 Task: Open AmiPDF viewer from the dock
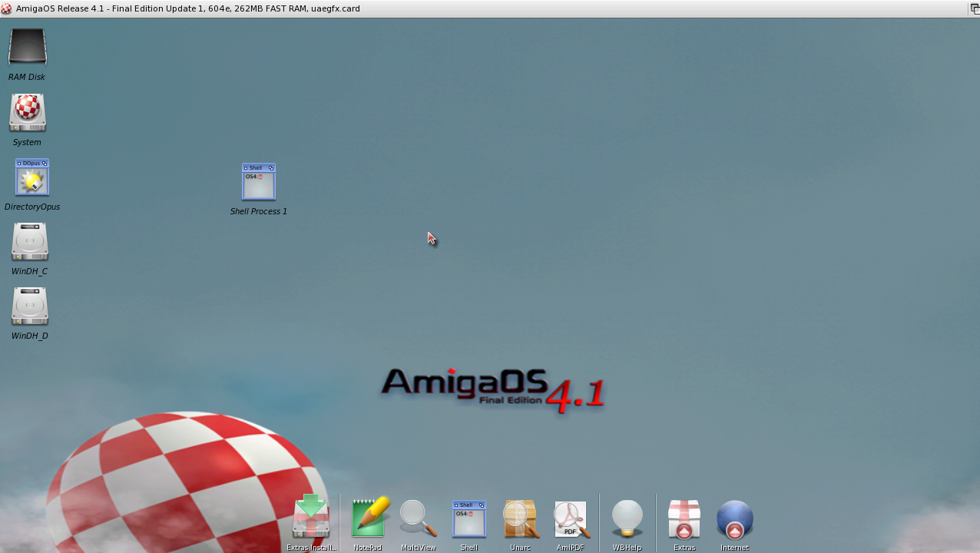click(x=571, y=518)
